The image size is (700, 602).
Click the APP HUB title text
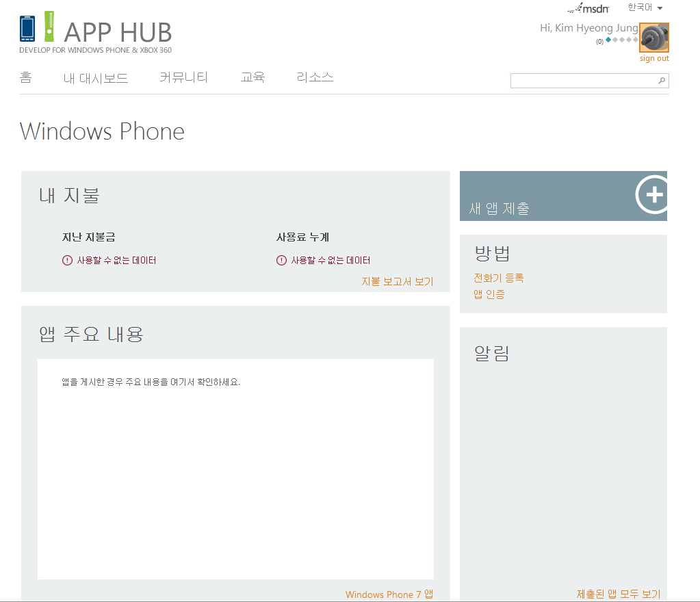(118, 32)
